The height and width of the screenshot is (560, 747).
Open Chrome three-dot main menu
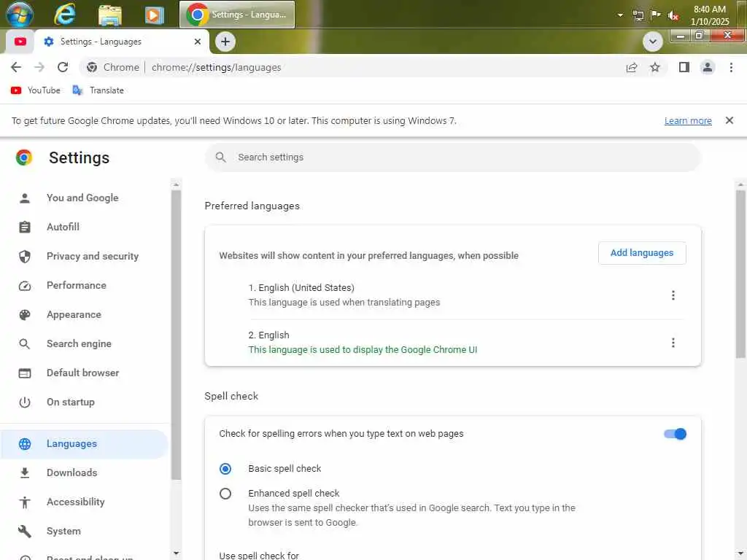[731, 67]
